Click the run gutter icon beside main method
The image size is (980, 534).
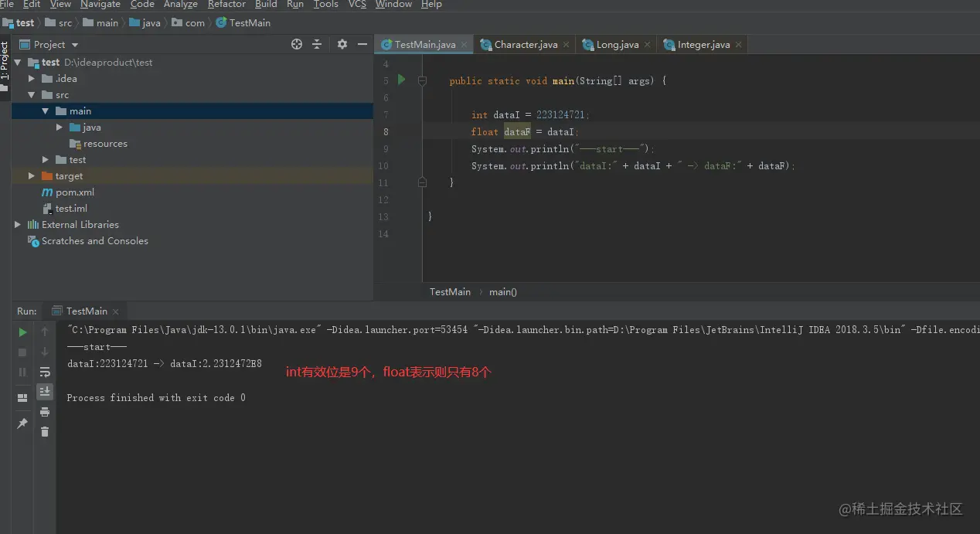[401, 80]
